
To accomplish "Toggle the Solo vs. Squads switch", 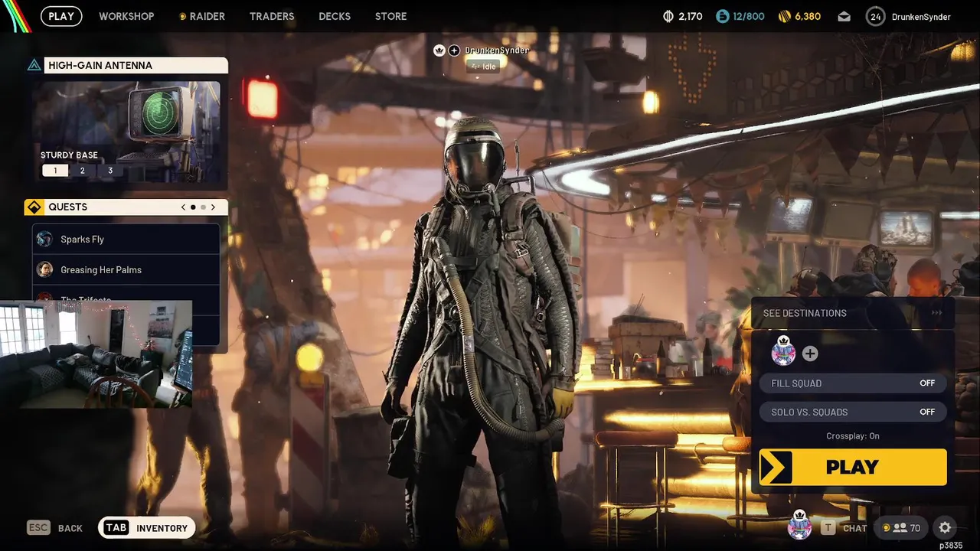I will pos(852,412).
